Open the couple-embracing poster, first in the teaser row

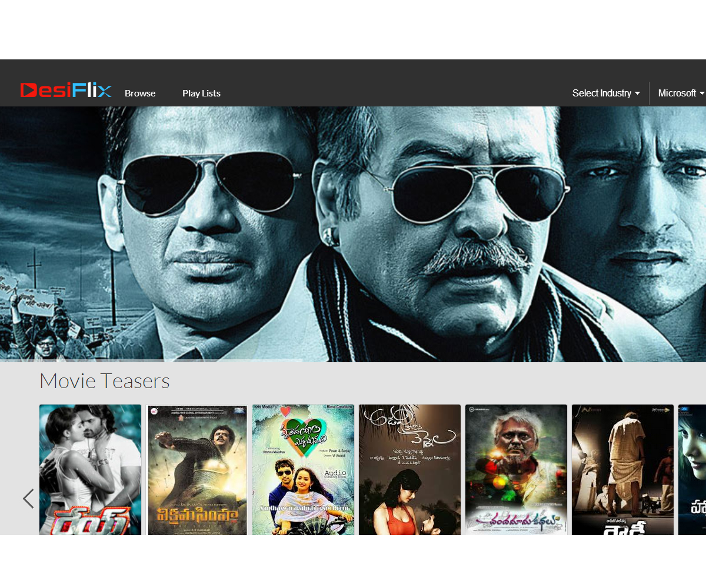click(90, 470)
